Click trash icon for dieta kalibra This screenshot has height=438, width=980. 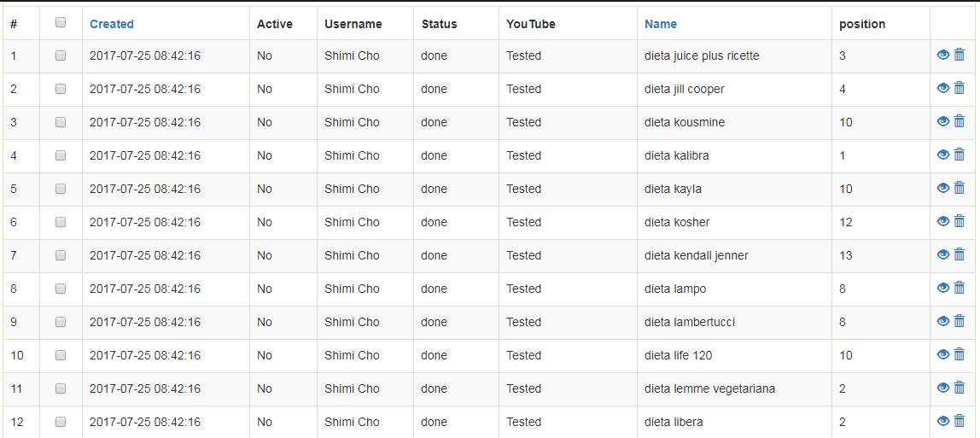click(959, 155)
